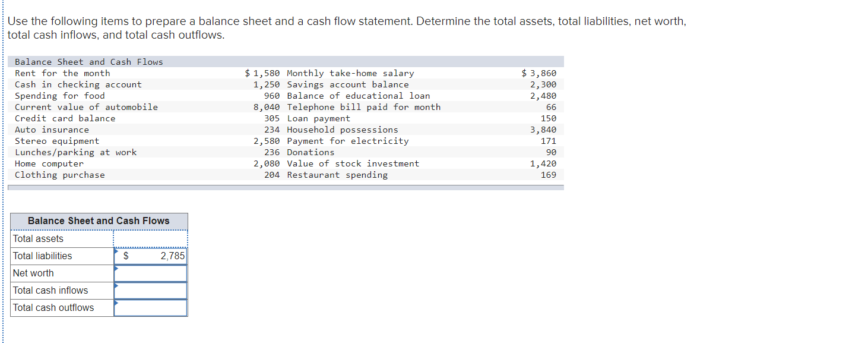Select the Total assets row label
The image size is (868, 343).
point(37,238)
